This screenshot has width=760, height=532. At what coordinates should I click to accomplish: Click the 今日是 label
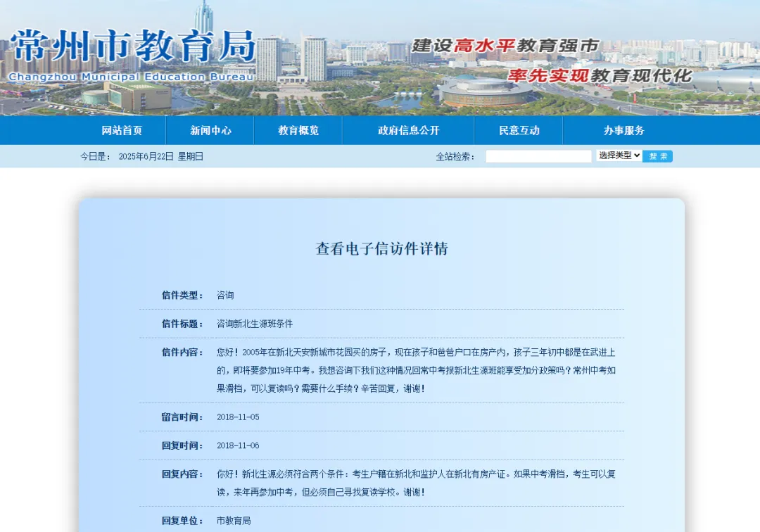pos(96,156)
